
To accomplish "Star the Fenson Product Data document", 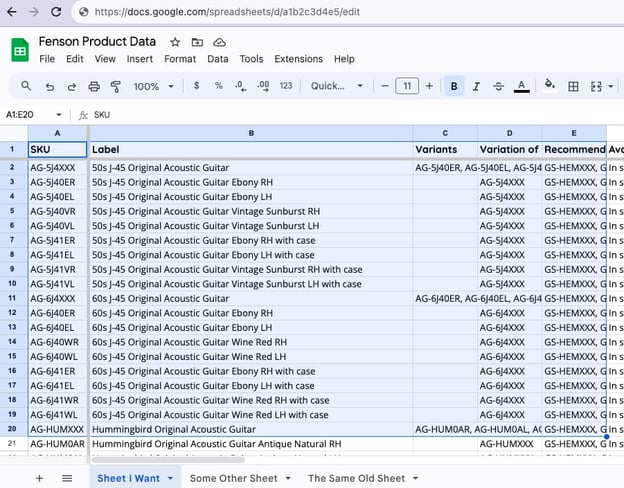I will tap(175, 42).
